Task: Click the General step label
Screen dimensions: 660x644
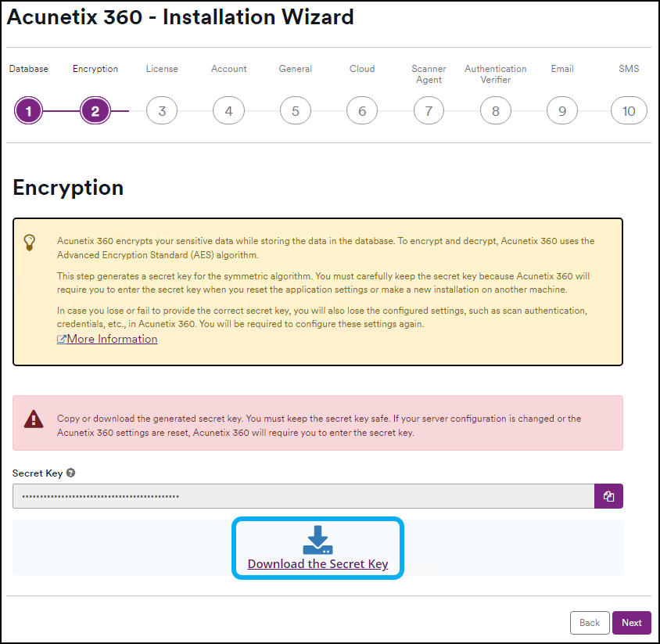Action: (296, 69)
